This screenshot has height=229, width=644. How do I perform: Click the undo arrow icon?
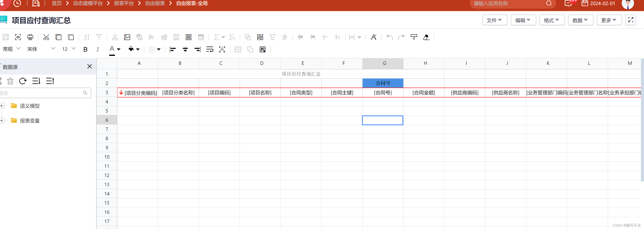click(389, 37)
